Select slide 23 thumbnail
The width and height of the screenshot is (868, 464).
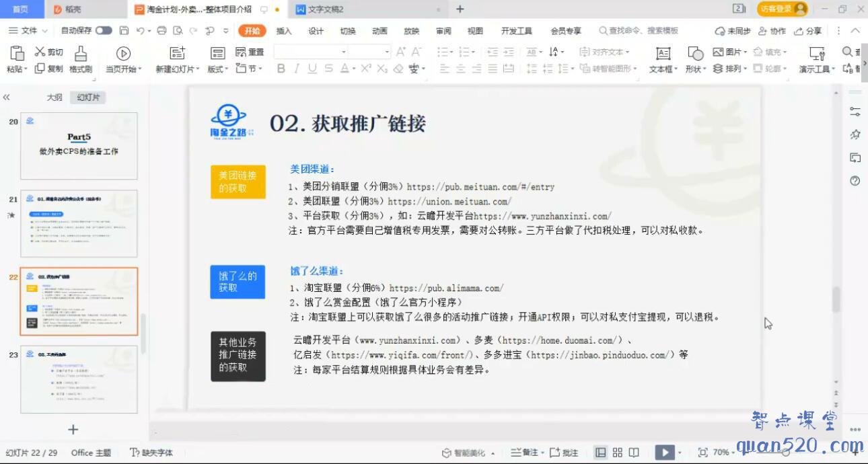tap(79, 379)
